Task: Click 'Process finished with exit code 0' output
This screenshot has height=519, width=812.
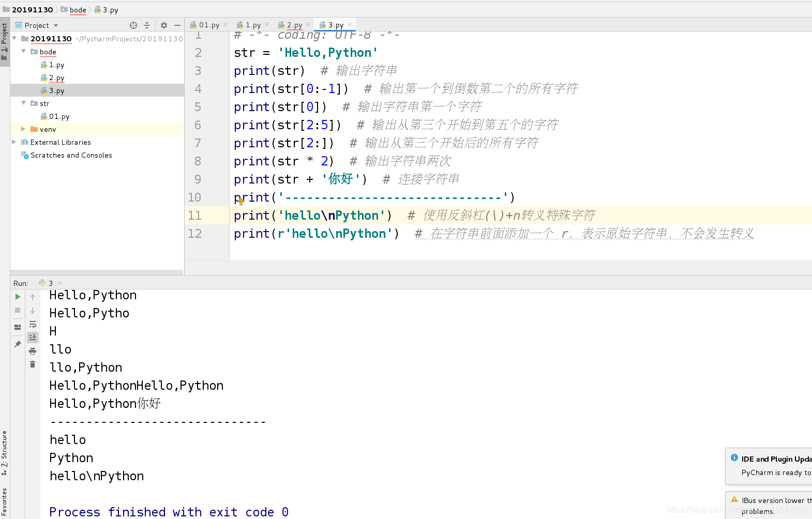Action: 169,512
